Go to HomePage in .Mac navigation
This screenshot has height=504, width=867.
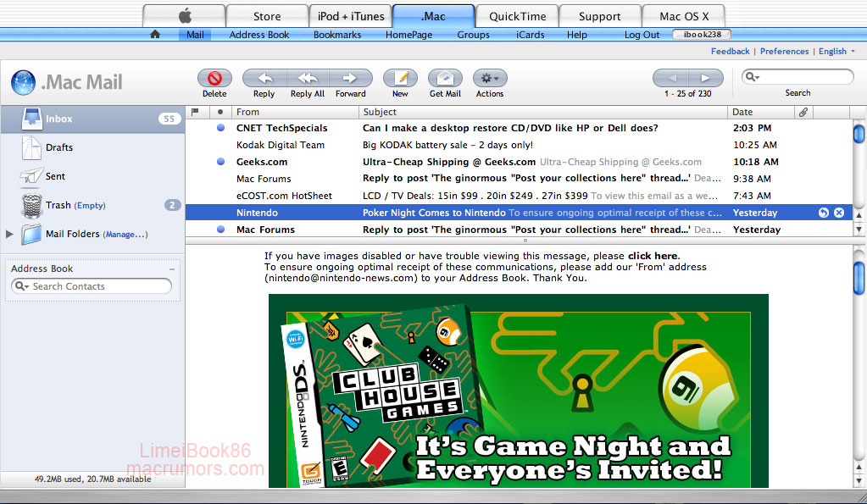point(408,34)
